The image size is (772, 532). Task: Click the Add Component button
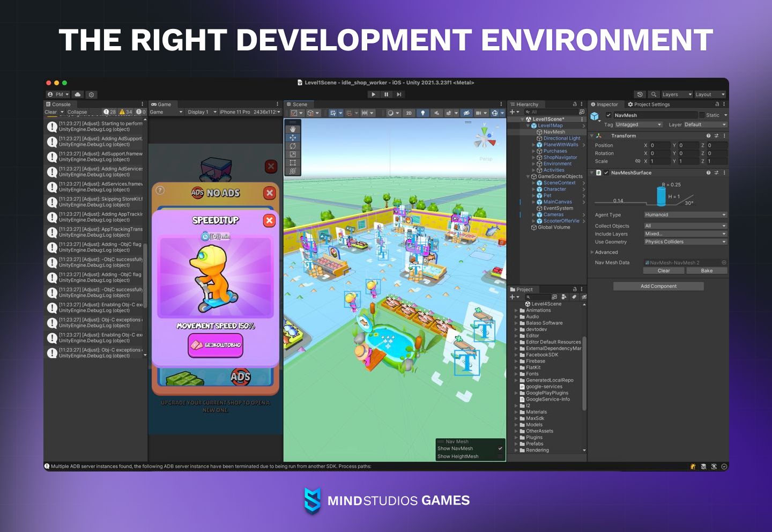pyautogui.click(x=658, y=286)
